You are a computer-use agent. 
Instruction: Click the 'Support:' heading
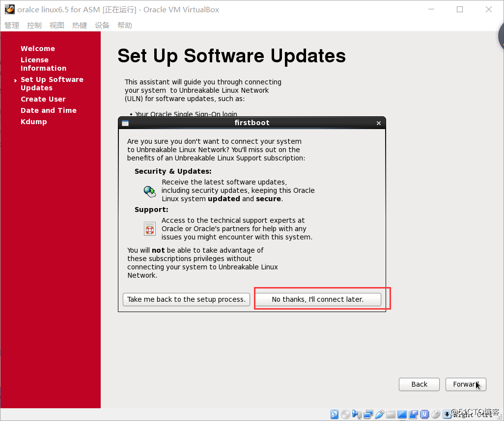click(x=151, y=210)
